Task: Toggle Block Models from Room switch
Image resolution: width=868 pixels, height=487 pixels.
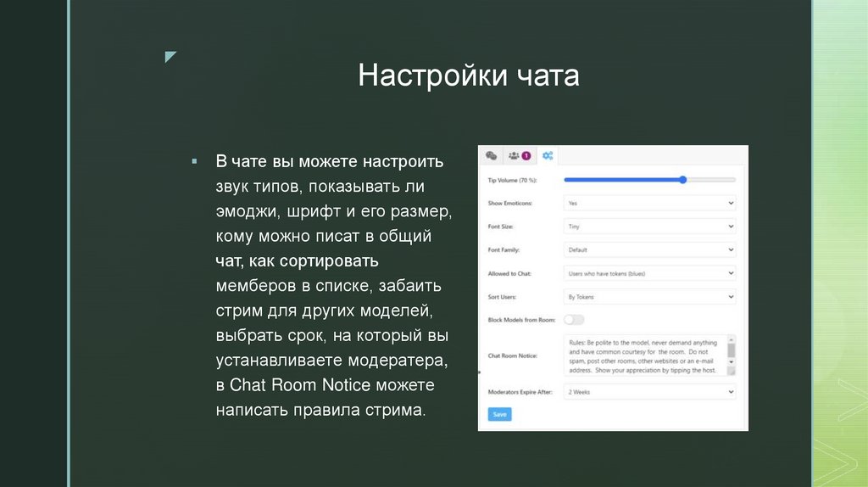Action: 574,320
